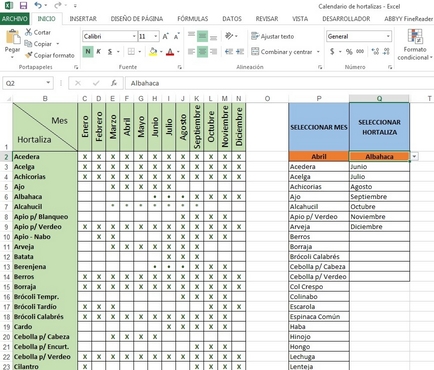Open Fuente dialog launcher

(x=180, y=67)
